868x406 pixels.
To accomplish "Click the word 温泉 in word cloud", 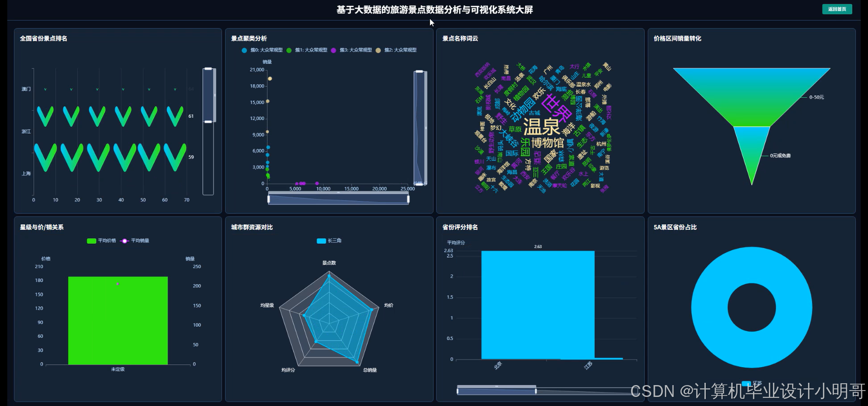I will click(541, 127).
